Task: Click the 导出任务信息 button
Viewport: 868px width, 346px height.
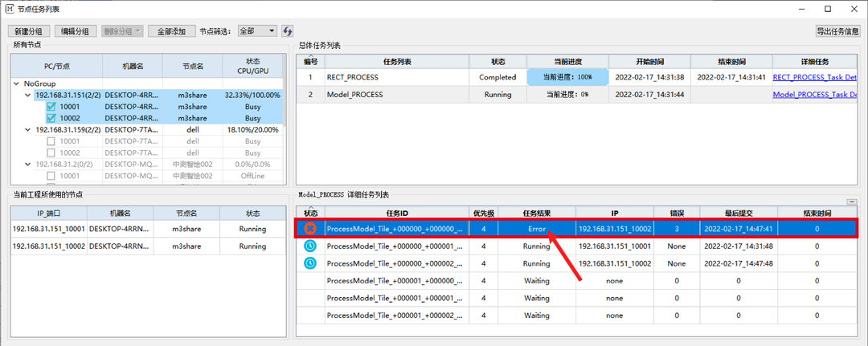Action: click(837, 31)
